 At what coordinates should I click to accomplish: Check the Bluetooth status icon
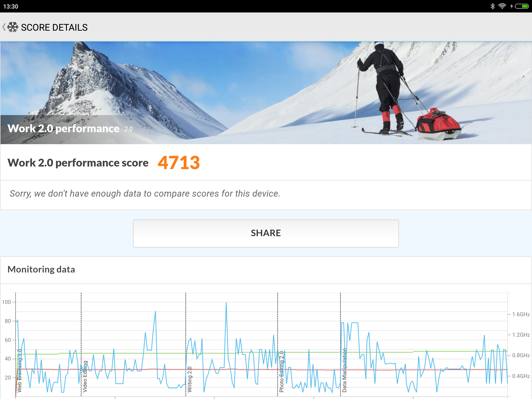click(x=492, y=6)
